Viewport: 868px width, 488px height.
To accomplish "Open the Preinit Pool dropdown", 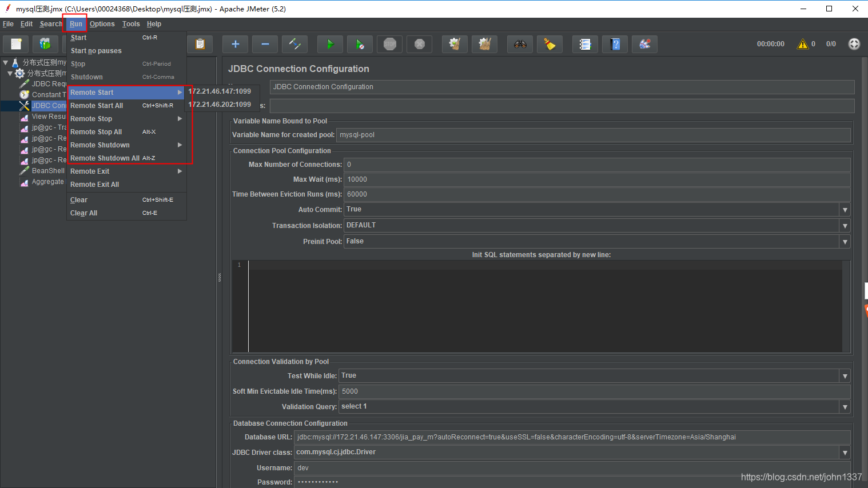I will (x=845, y=242).
